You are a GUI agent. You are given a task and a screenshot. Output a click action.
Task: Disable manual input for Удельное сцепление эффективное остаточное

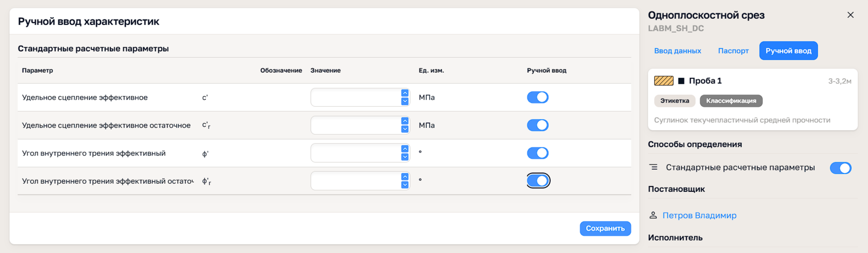538,125
